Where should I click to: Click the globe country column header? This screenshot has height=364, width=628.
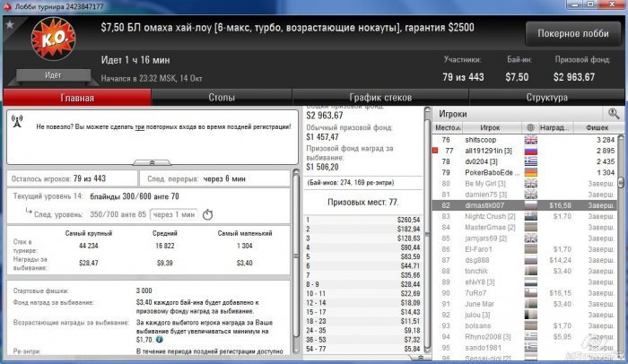pyautogui.click(x=530, y=127)
